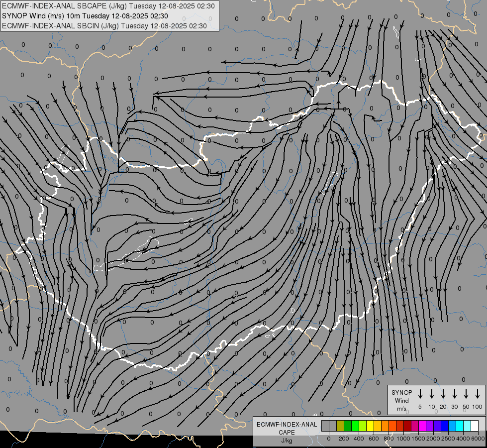
Task: Click the '1500' CAPE scale value
Action: pos(418,439)
